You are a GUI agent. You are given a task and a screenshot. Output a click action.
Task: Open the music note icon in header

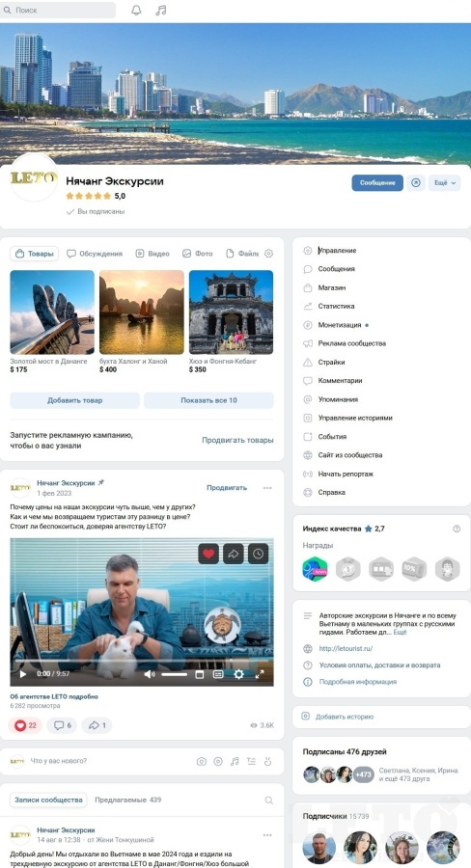(x=160, y=10)
